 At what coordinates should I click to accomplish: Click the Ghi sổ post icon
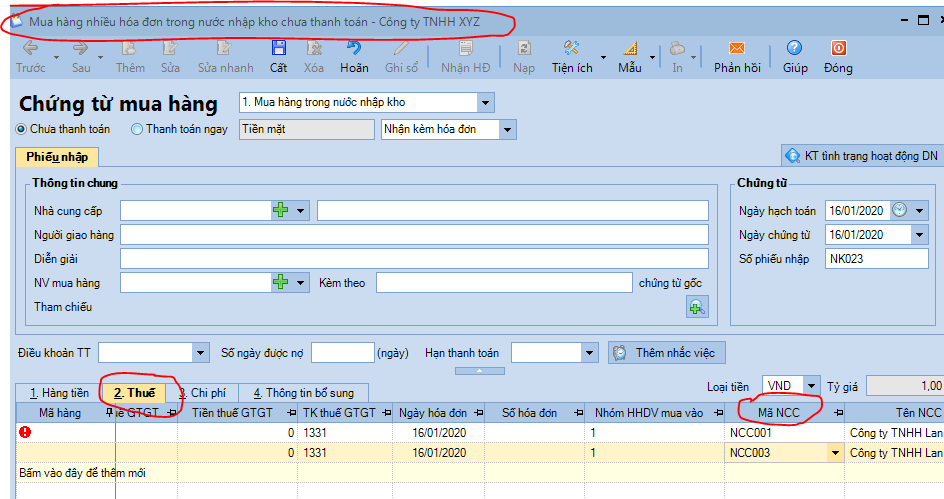(x=401, y=48)
